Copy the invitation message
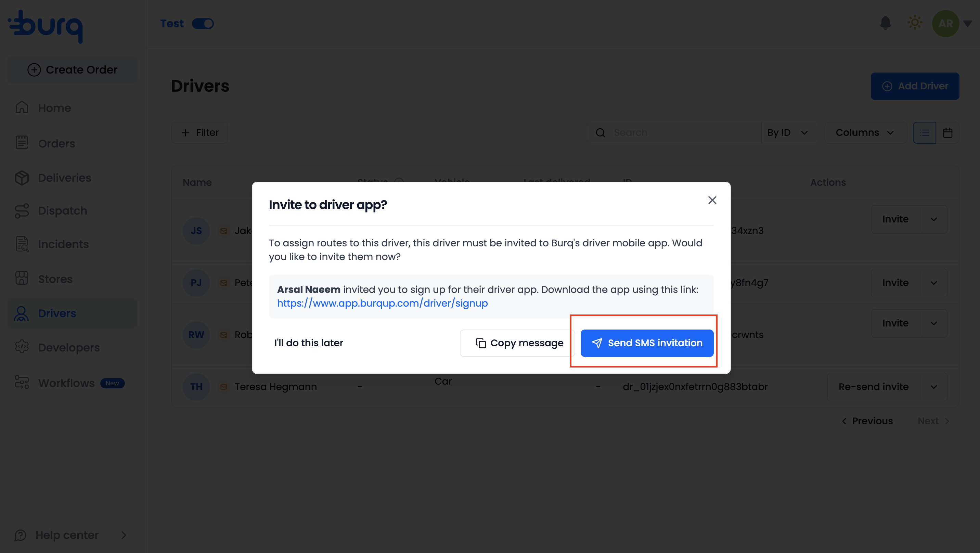The height and width of the screenshot is (553, 980). pyautogui.click(x=517, y=343)
